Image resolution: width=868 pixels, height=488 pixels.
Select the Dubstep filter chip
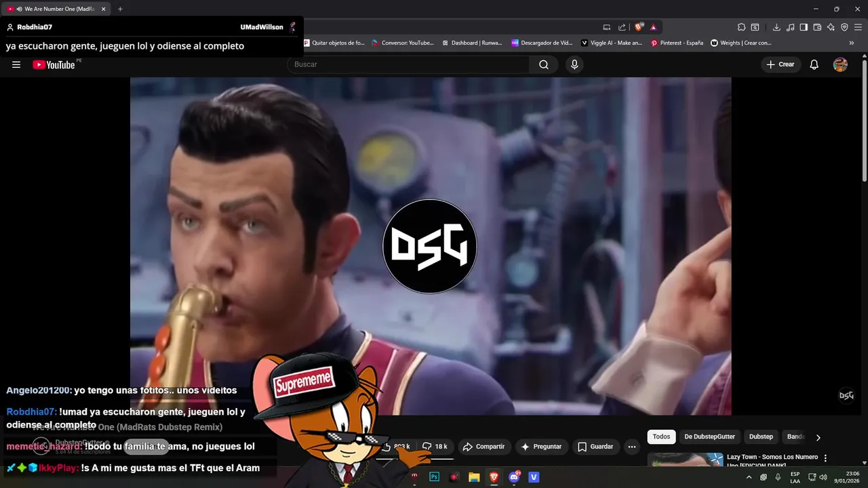click(761, 437)
